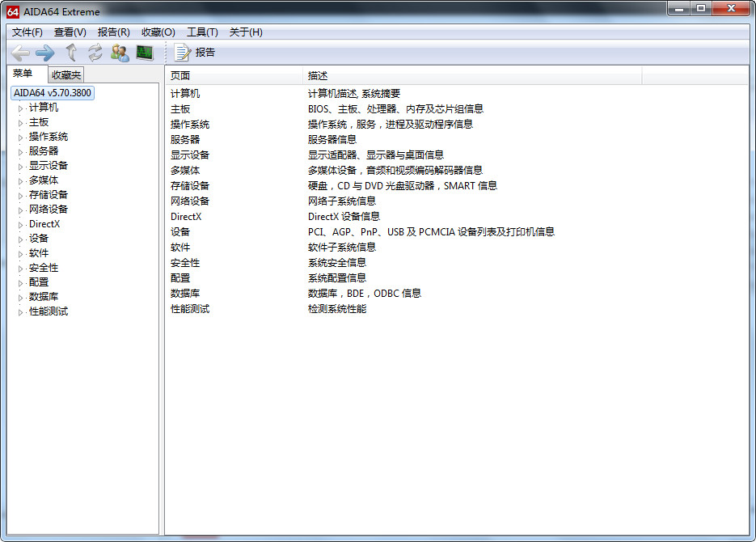Expand the 显示设备 tree node arrow
The image size is (756, 542).
(x=20, y=167)
